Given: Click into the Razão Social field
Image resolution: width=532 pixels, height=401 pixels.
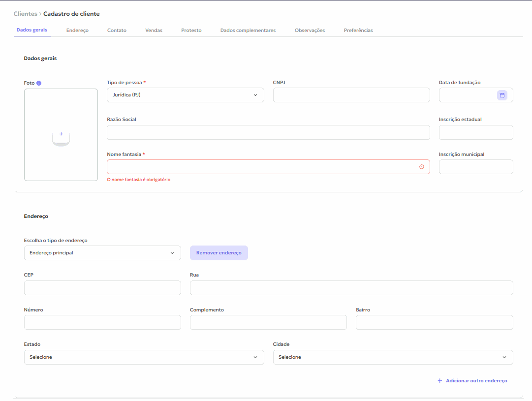Looking at the screenshot, I should click(x=268, y=132).
